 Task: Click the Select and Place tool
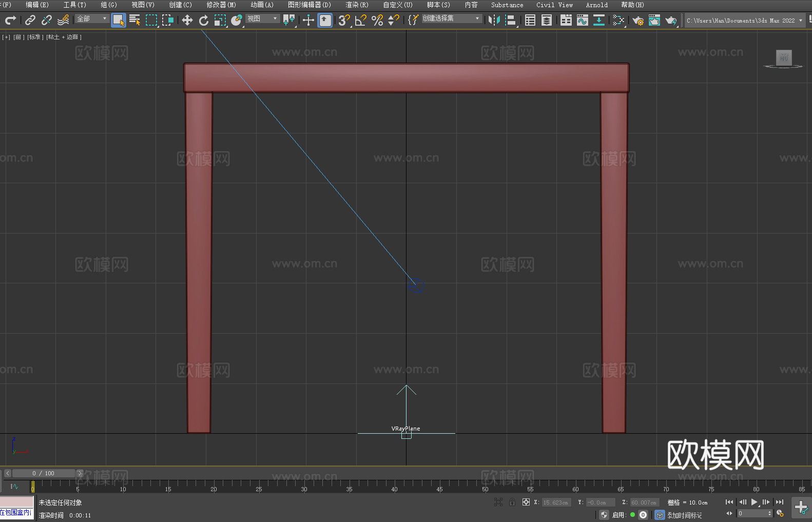point(237,20)
